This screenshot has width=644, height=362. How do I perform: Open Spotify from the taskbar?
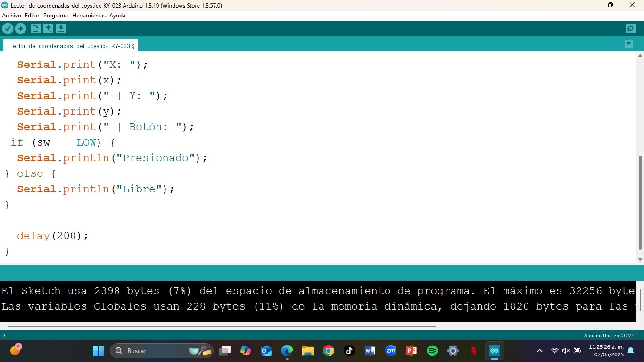[x=432, y=351]
